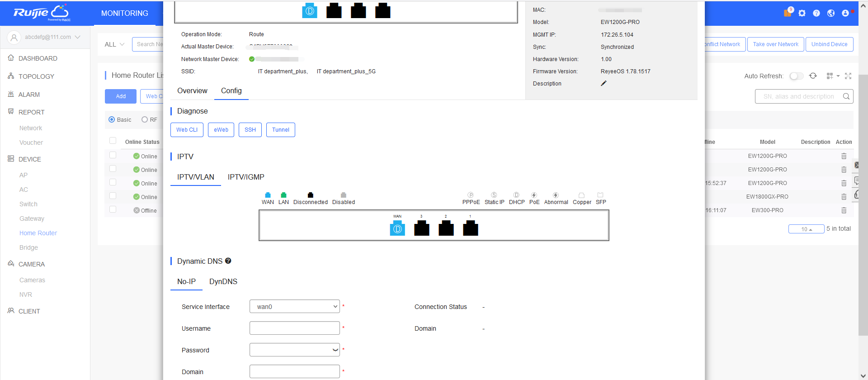Click the Domain input field
The width and height of the screenshot is (868, 380).
pyautogui.click(x=295, y=371)
